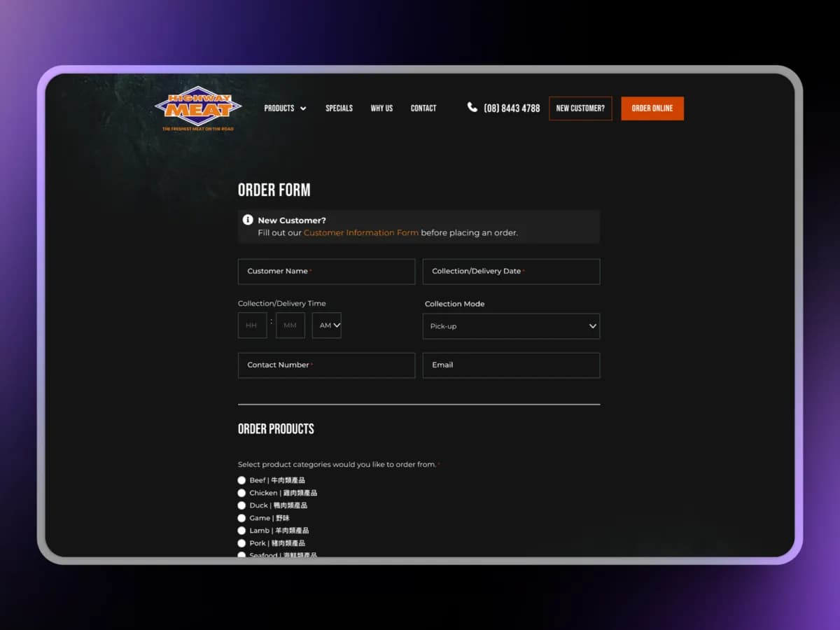The width and height of the screenshot is (840, 630).
Task: Click the New Customer? outlined button
Action: click(x=580, y=108)
